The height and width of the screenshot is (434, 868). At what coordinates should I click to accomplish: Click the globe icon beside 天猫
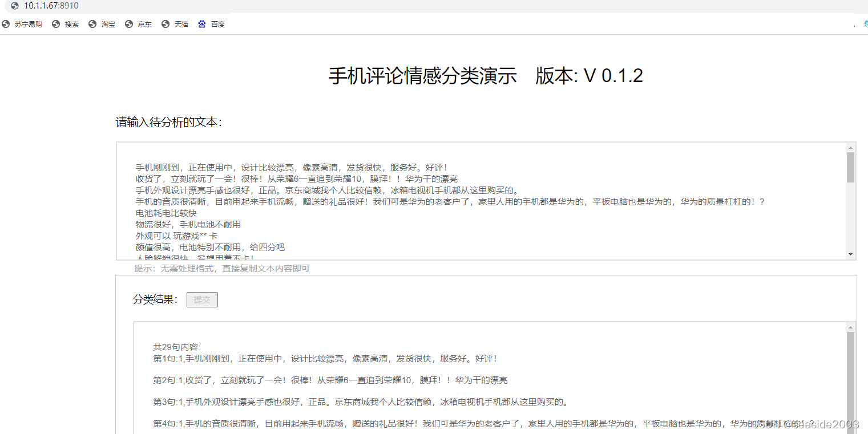[165, 25]
